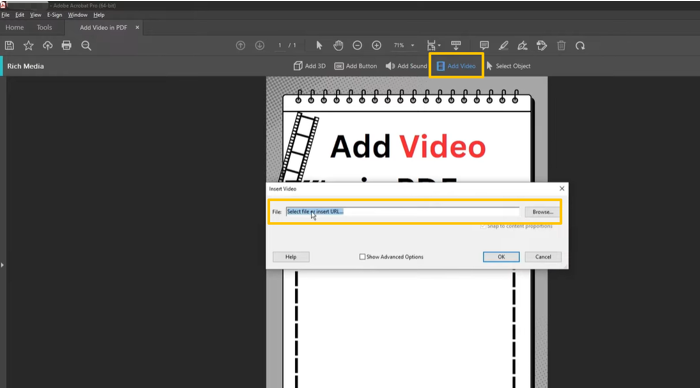Open the View menu

pos(35,15)
